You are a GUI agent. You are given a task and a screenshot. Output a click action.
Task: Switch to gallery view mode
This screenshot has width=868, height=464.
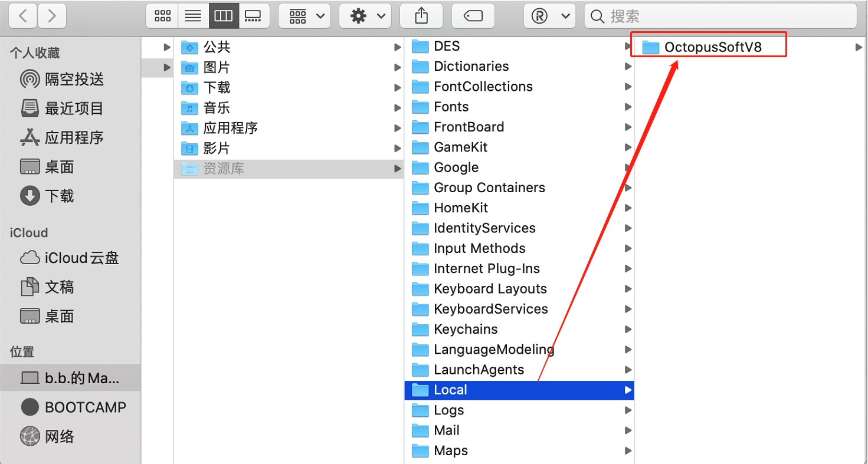[x=254, y=16]
